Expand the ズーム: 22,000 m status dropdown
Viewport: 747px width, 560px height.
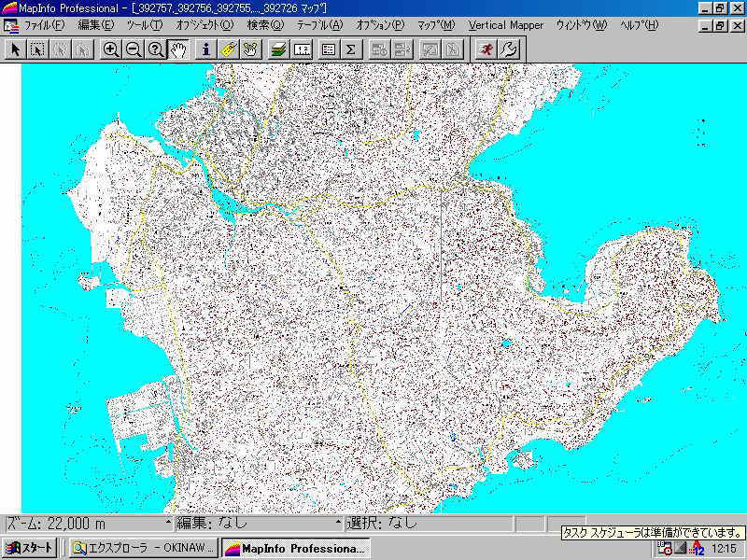(168, 524)
